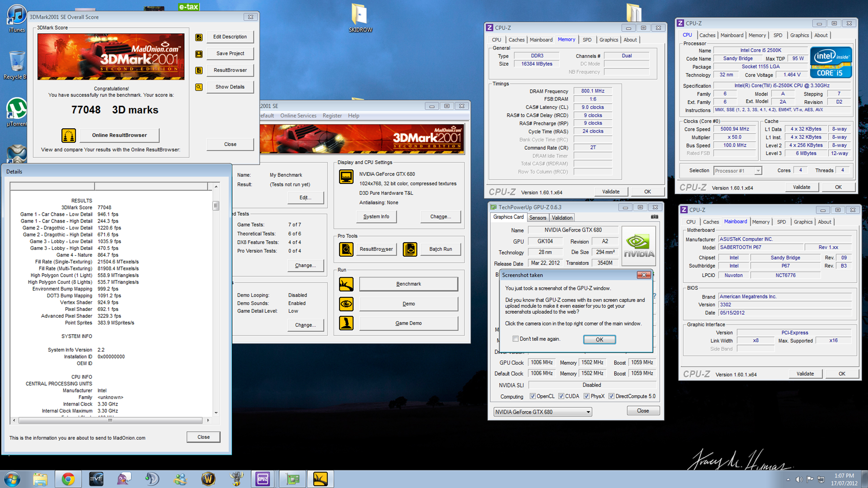Click the Batch Run icon under Pro Tools
Viewport: 868px width, 488px height.
(x=410, y=249)
